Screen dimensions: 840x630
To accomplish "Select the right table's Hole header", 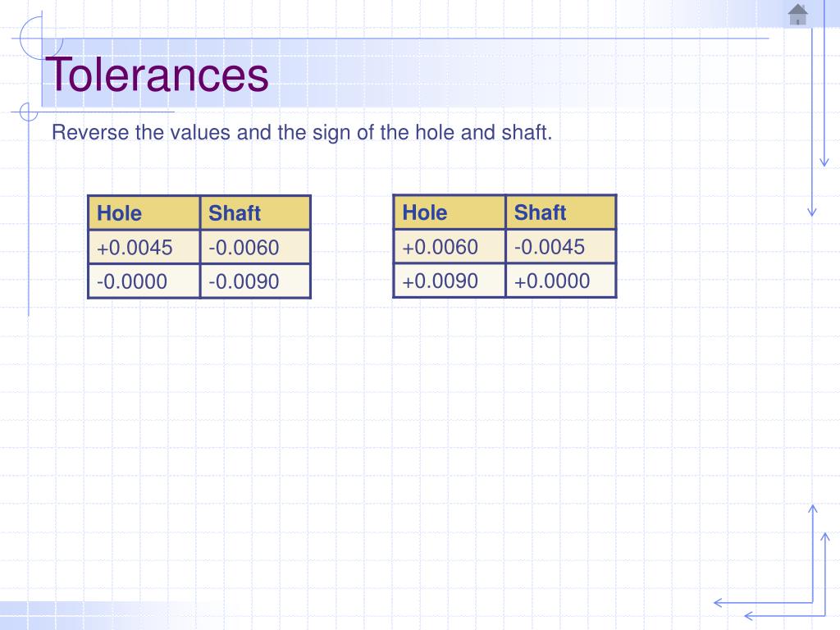I will pyautogui.click(x=449, y=212).
